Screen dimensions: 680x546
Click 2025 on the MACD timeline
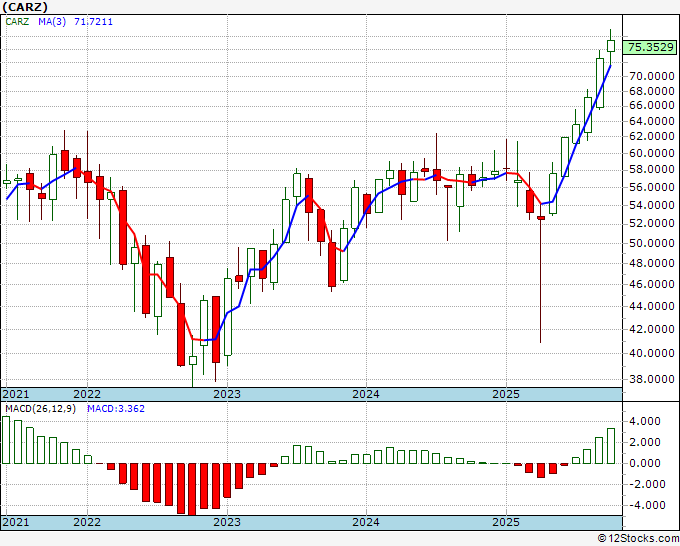(506, 522)
